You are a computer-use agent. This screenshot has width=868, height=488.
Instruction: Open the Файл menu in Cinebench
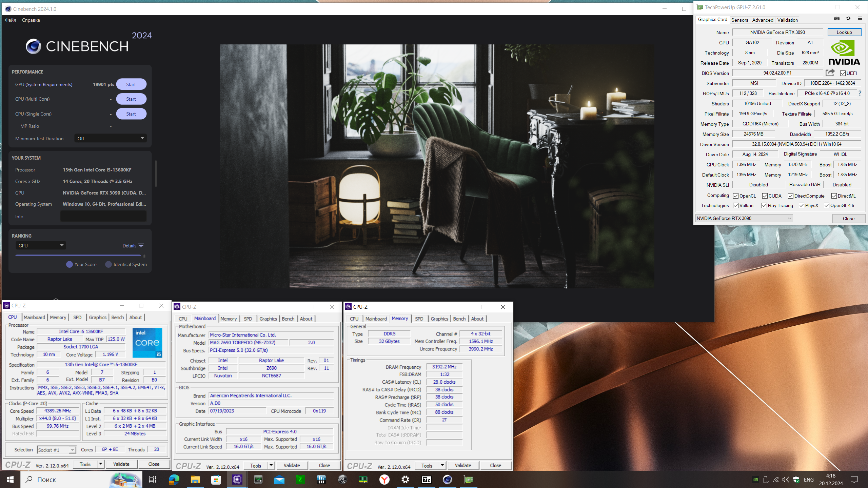[x=11, y=20]
